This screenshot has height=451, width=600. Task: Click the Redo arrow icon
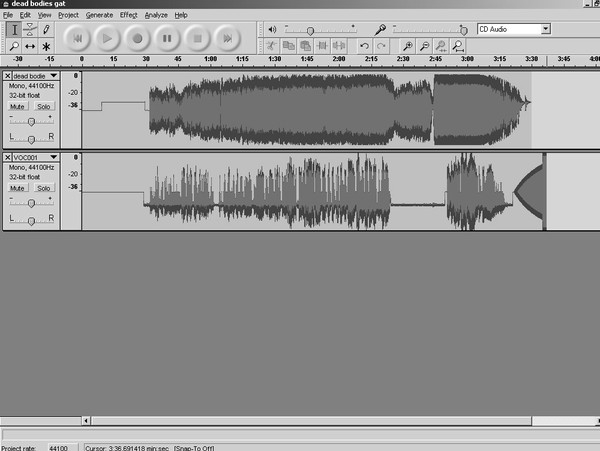381,46
